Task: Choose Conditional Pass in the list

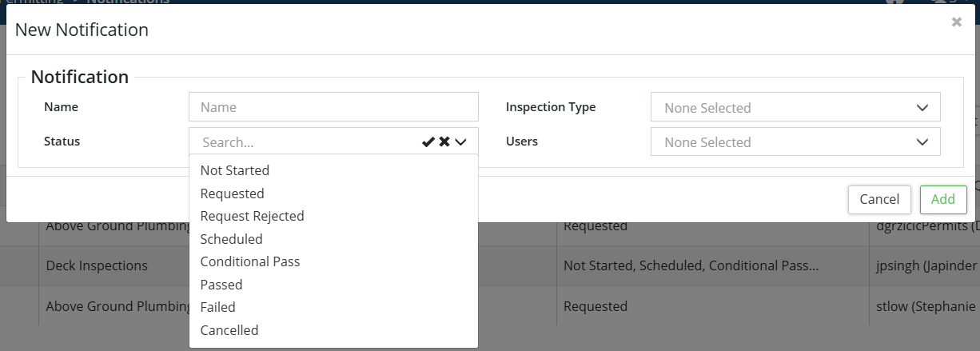Action: point(250,261)
